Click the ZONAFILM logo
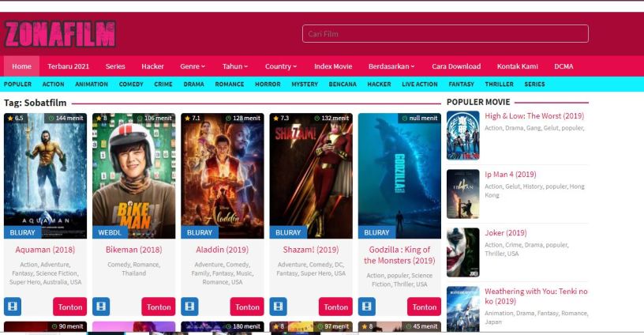 click(60, 34)
